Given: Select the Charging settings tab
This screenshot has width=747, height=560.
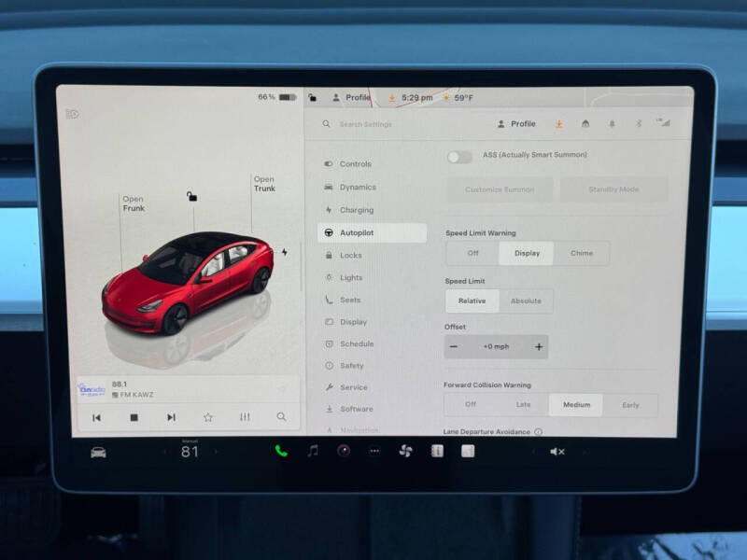Looking at the screenshot, I should click(x=359, y=209).
